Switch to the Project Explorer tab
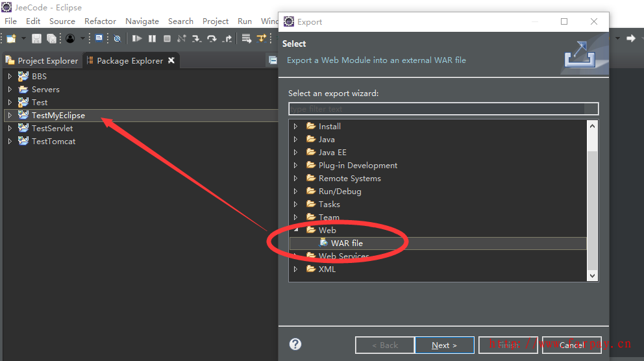Screen dimensions: 644x361 coord(42,60)
